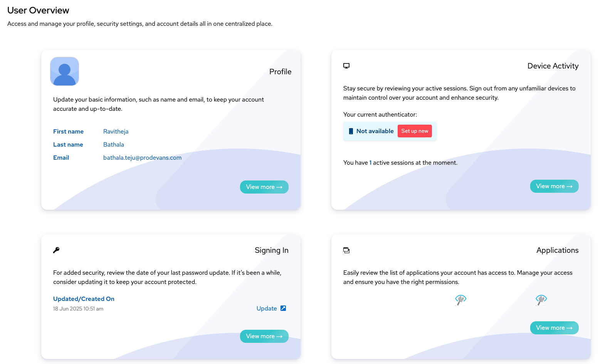Click the profile avatar picture
The width and height of the screenshot is (603, 364).
[x=64, y=72]
